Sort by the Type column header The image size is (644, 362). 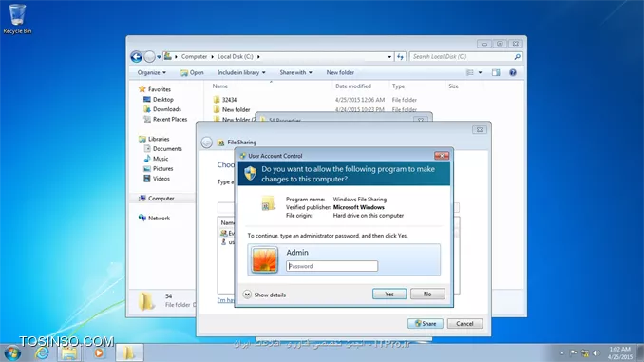pos(398,86)
